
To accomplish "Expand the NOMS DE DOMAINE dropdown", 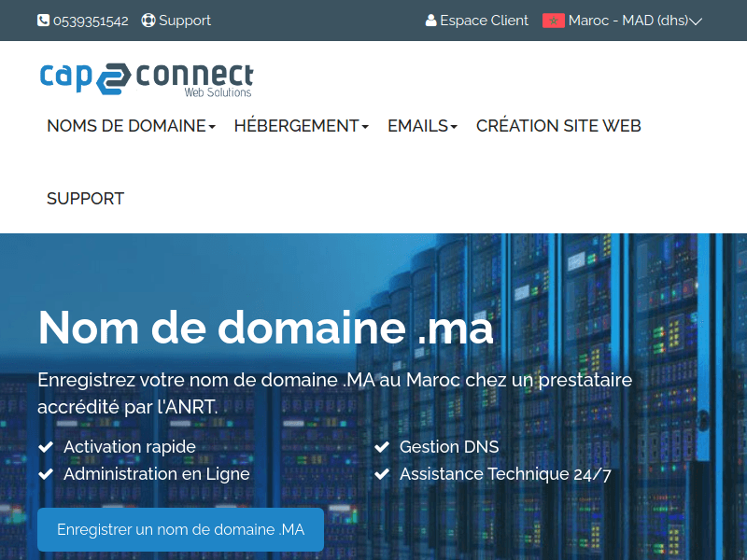I will tap(131, 125).
